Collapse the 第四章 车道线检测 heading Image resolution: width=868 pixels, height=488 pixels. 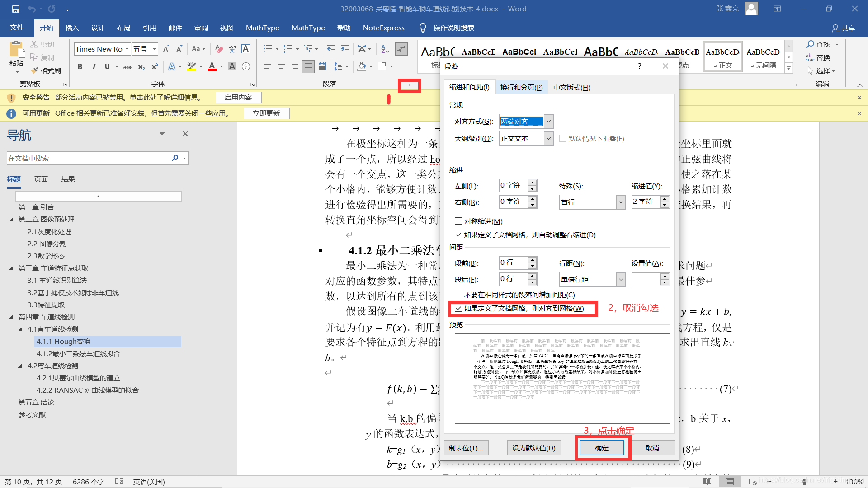coord(11,317)
